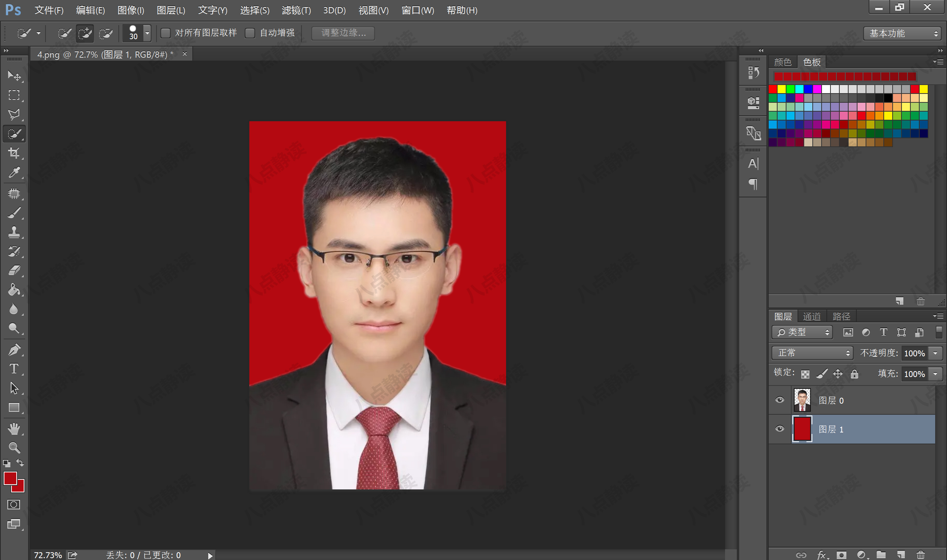Hide 图层 0 layer visibility
The height and width of the screenshot is (560, 947).
[779, 400]
